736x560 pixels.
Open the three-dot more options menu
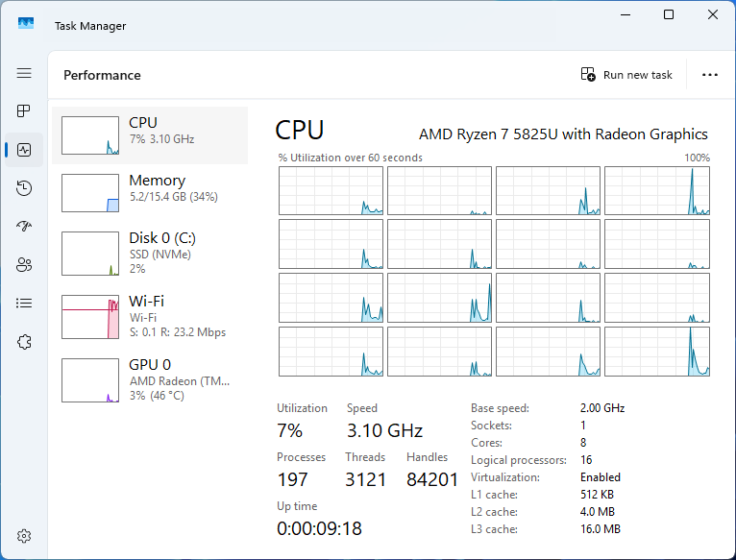pyautogui.click(x=710, y=75)
